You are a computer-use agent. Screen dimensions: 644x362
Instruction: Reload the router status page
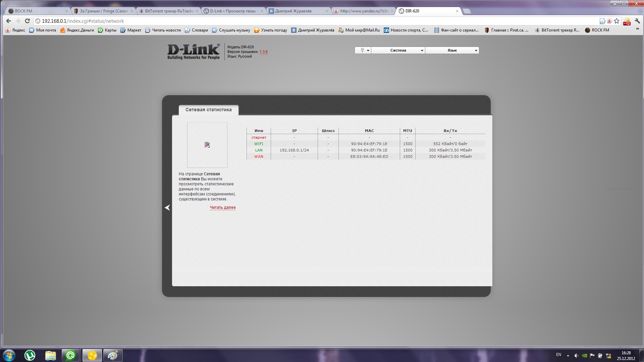pos(27,21)
